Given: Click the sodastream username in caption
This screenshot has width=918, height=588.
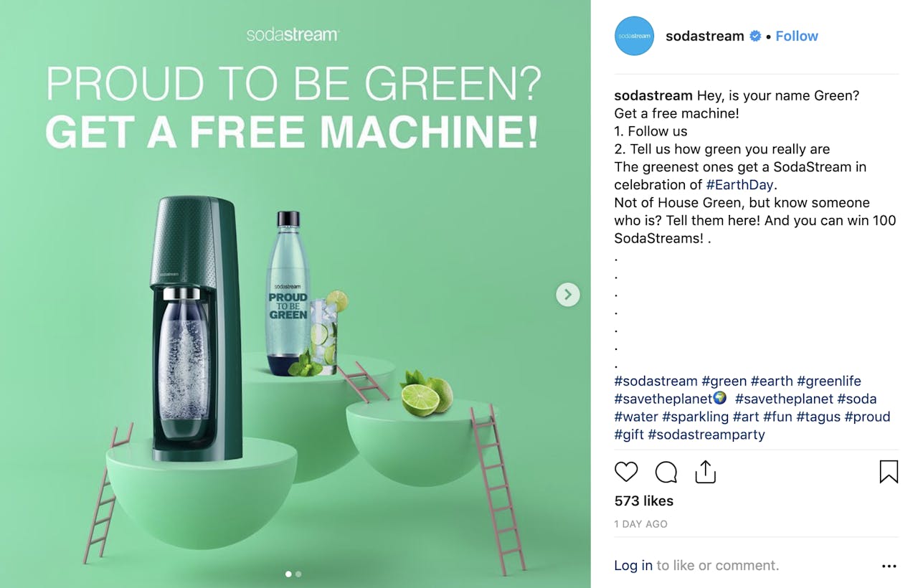Looking at the screenshot, I should (x=653, y=95).
